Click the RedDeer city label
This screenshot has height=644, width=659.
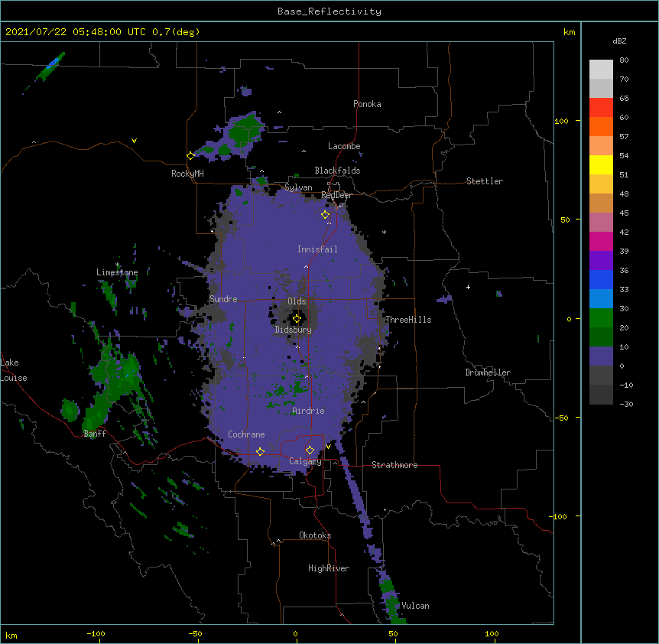pos(336,195)
